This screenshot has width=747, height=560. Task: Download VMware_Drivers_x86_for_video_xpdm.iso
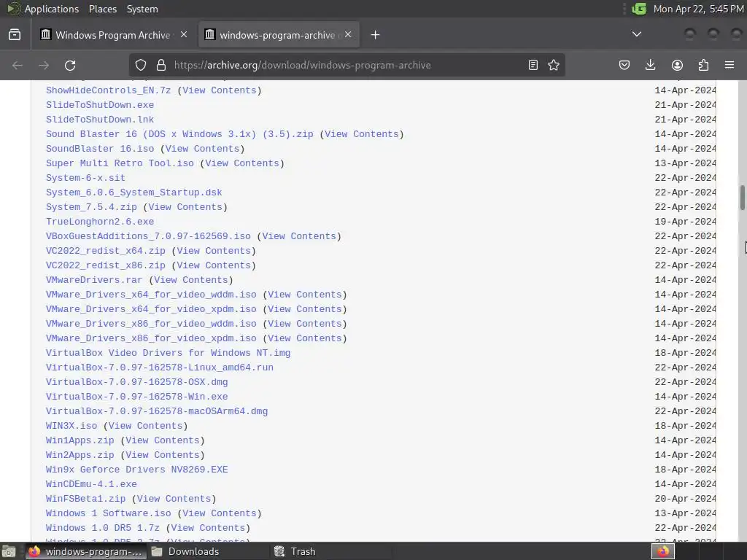click(151, 338)
